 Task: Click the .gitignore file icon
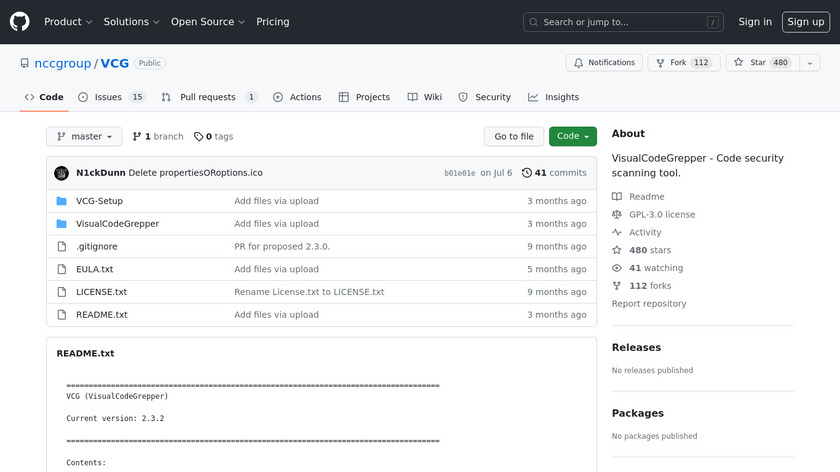[61, 247]
